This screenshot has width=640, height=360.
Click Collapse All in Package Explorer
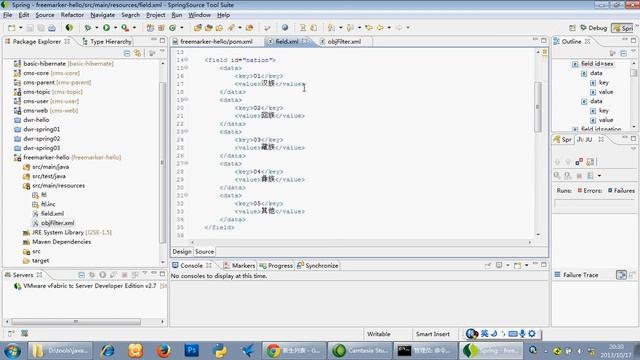point(127,53)
